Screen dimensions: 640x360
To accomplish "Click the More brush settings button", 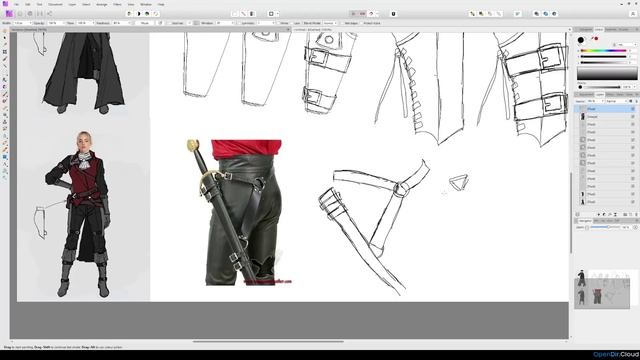I will (x=144, y=23).
